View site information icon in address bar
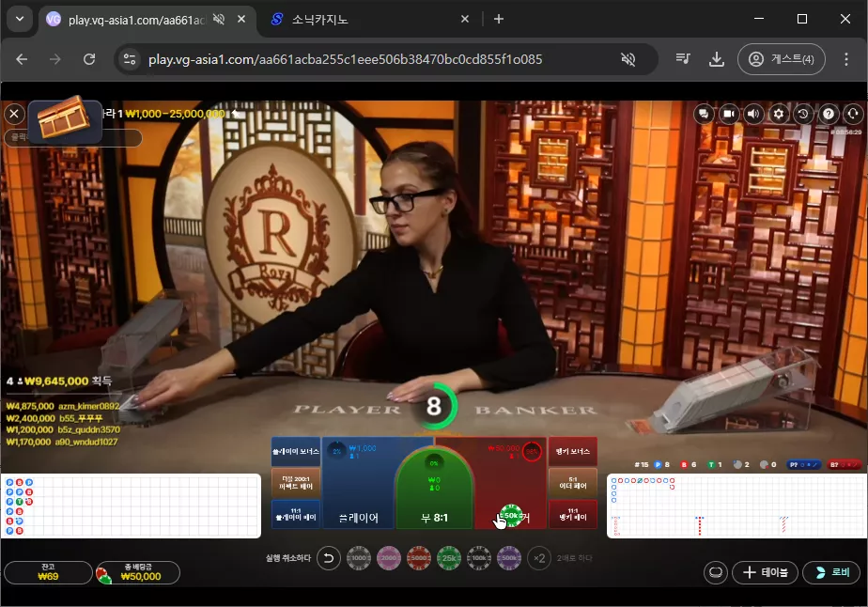The image size is (868, 607). pos(130,59)
